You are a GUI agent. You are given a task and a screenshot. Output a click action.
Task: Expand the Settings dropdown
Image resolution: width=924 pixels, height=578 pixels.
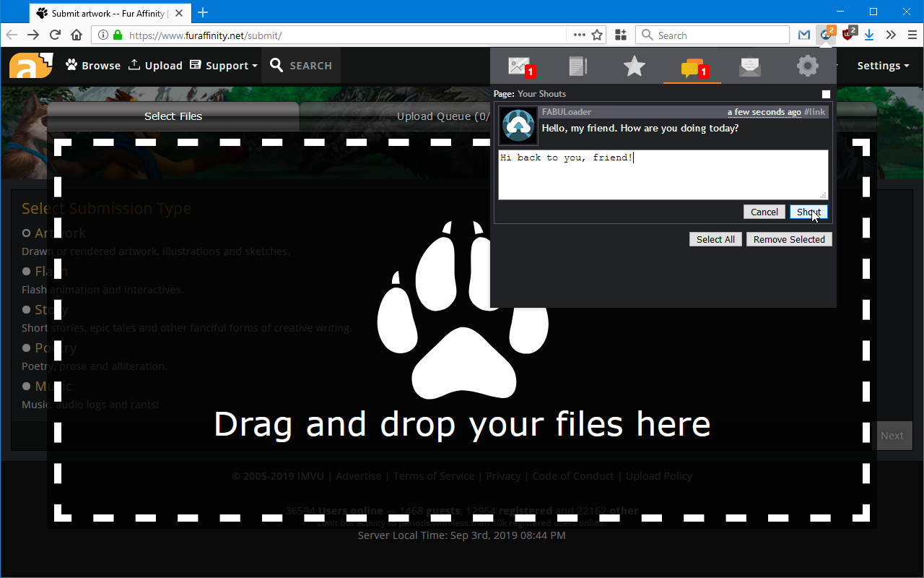point(883,65)
